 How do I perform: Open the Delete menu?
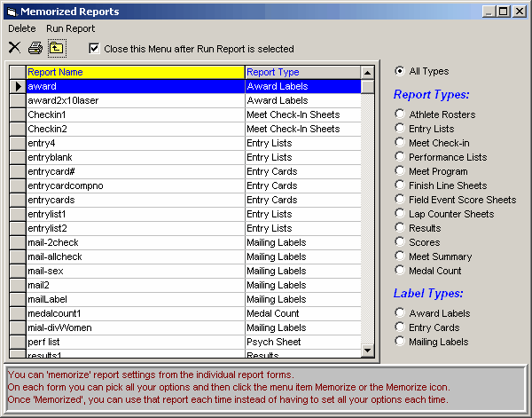click(21, 28)
